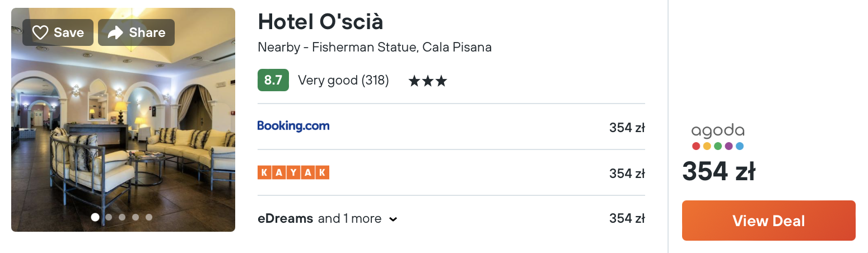
Task: Click the Very good (318) reviews text
Action: click(x=343, y=80)
